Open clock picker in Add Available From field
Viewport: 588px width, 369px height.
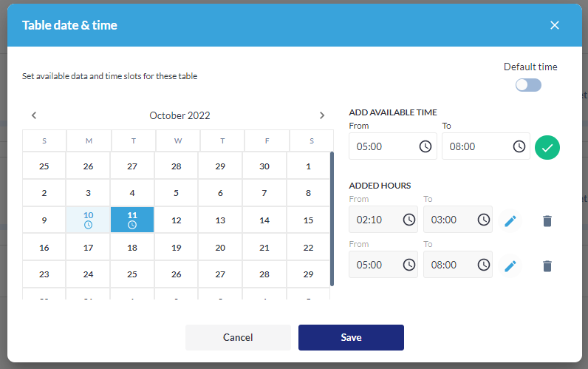[x=425, y=146]
